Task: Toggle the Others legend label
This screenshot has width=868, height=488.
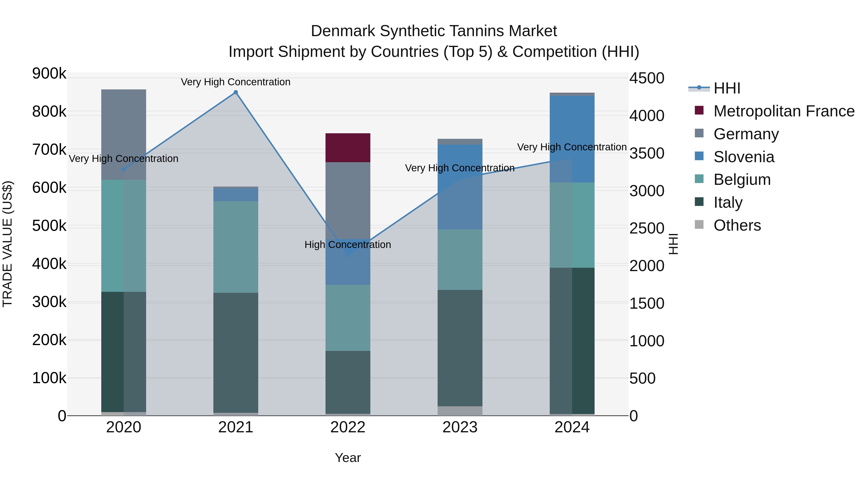Action: (737, 225)
